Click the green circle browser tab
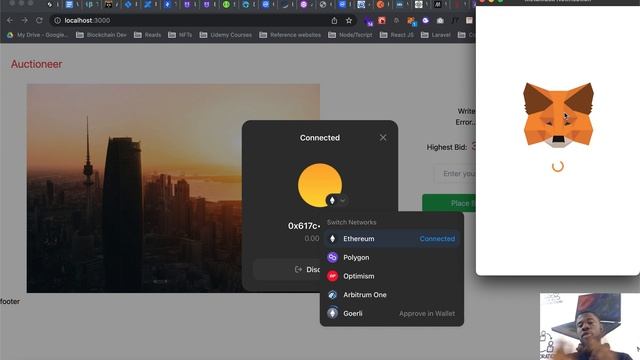 tap(226, 4)
